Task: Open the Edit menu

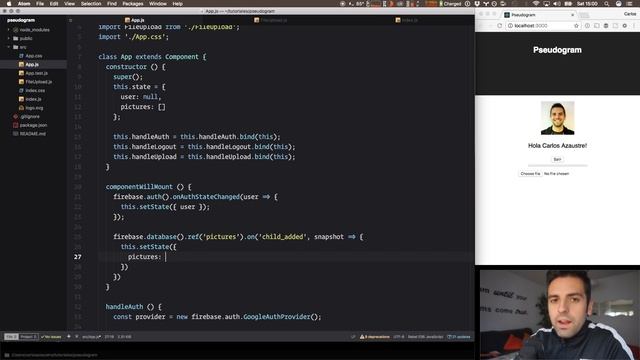Action: (54, 4)
